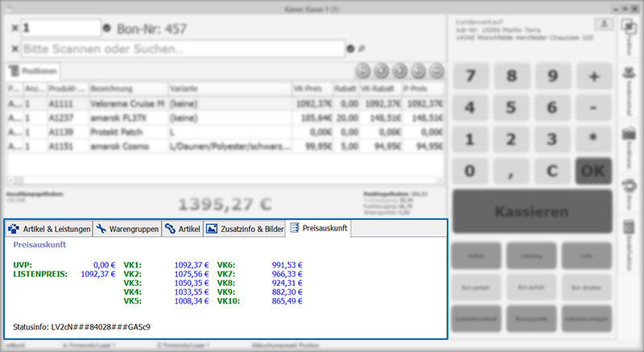
Task: Click the plus key on the keypad
Action: [594, 76]
